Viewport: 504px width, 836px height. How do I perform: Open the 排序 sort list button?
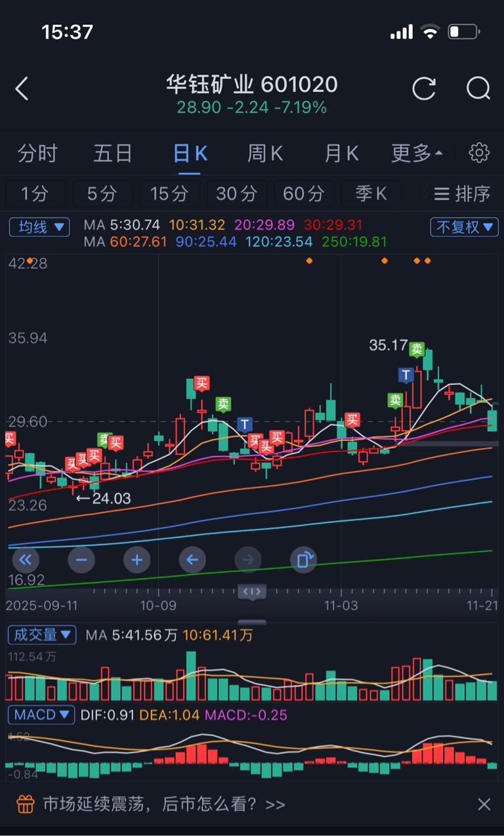click(463, 194)
